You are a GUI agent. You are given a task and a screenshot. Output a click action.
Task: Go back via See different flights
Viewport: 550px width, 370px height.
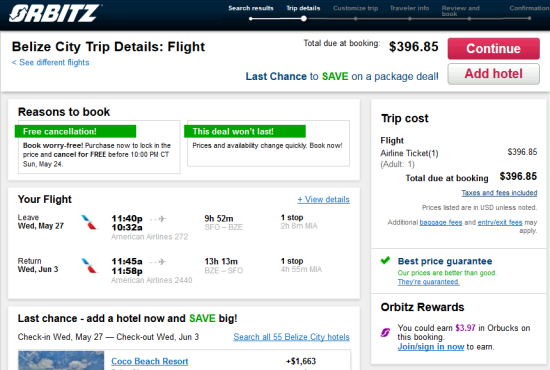(51, 62)
